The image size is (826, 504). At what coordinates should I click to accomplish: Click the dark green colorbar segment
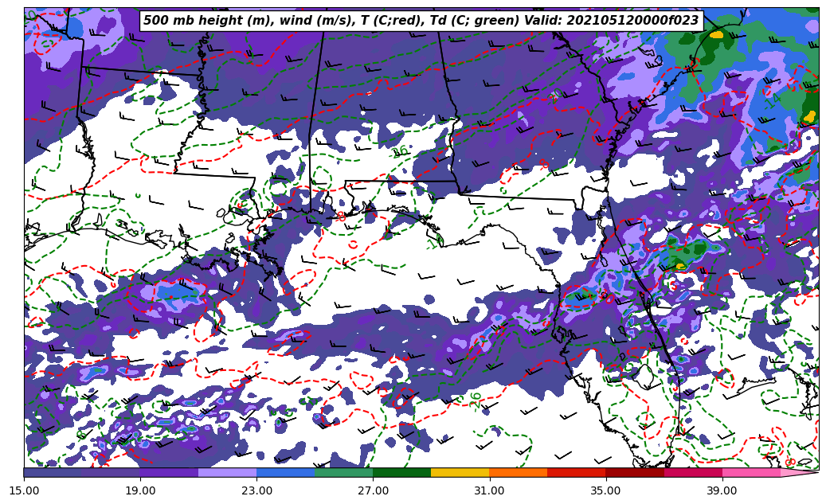[401, 472]
